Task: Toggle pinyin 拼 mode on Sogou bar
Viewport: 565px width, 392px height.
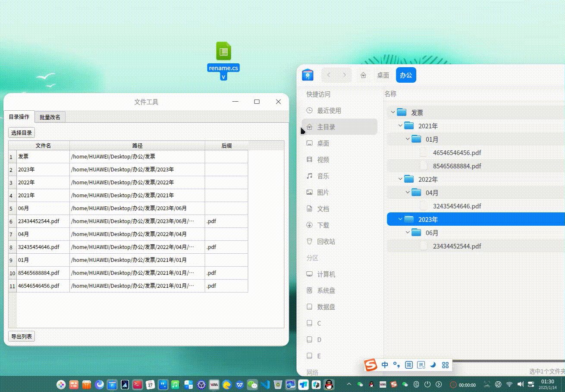Action: [x=421, y=365]
